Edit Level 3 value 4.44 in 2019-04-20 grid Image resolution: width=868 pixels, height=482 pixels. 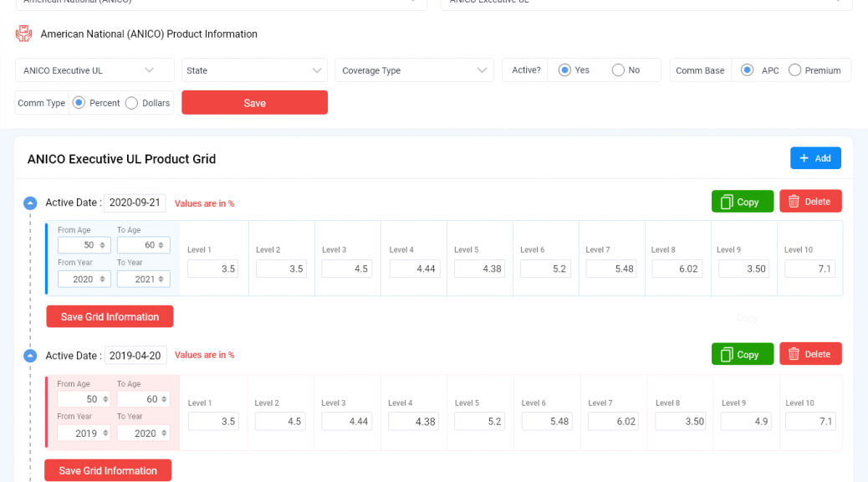pos(346,422)
